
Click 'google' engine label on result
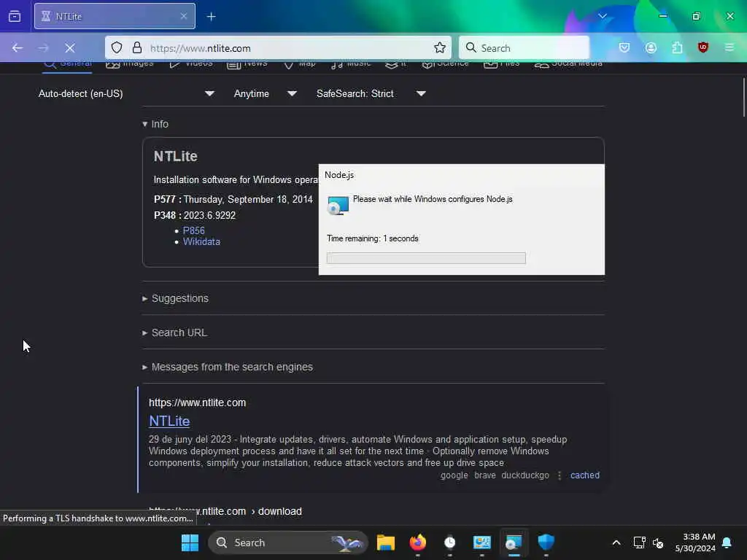[x=454, y=475]
